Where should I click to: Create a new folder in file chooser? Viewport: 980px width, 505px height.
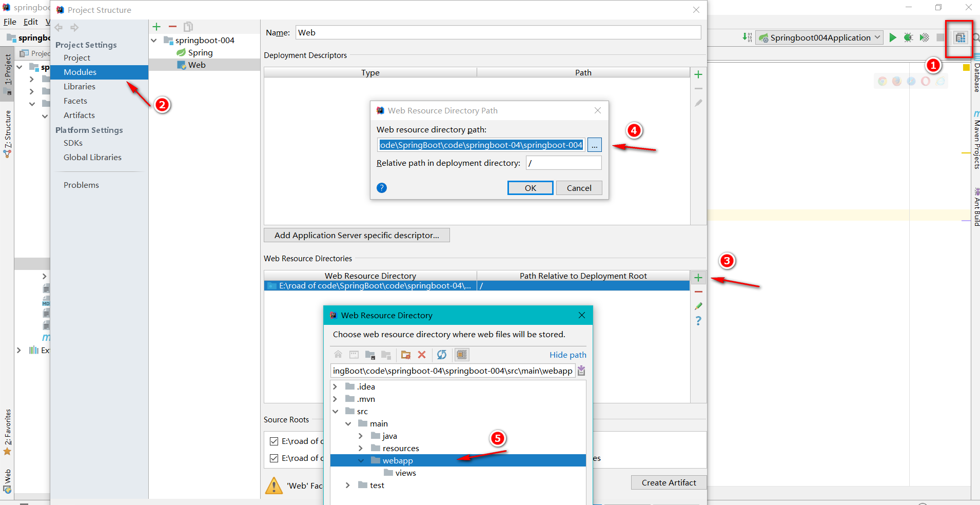point(406,355)
